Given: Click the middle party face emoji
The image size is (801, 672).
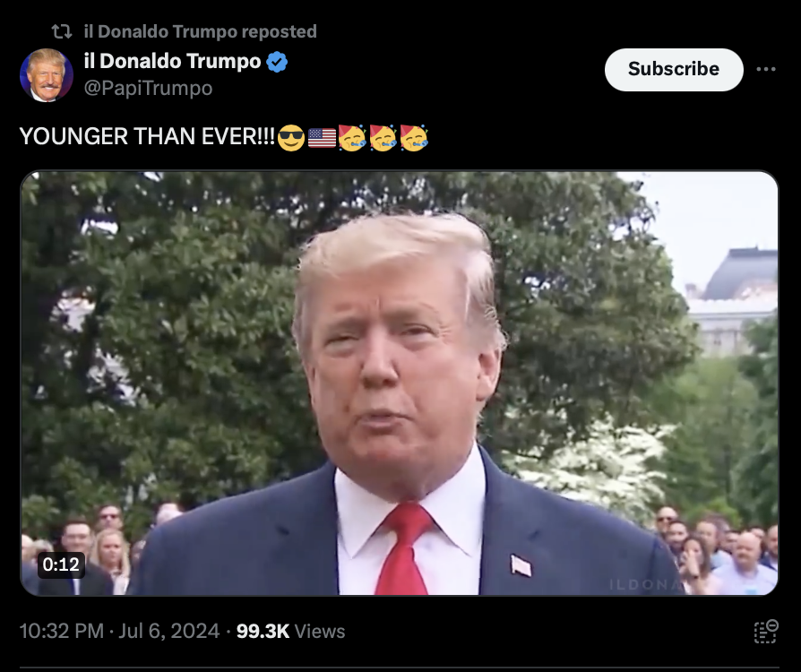Looking at the screenshot, I should [383, 137].
